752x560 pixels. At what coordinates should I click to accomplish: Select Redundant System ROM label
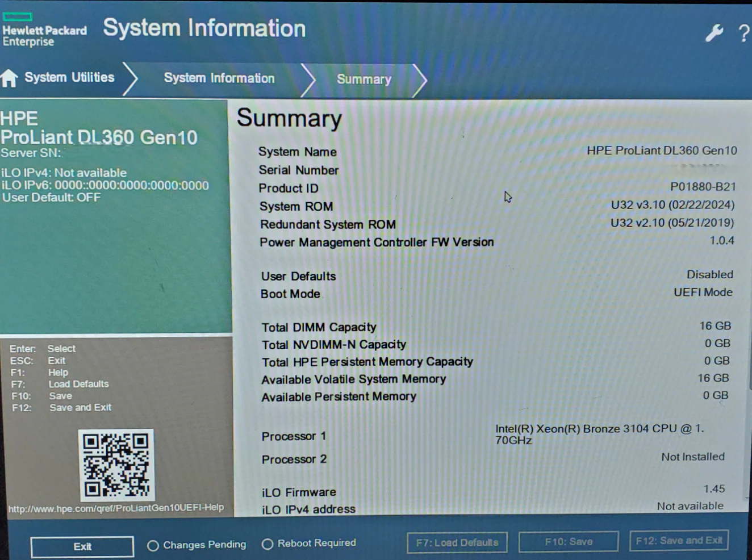(x=328, y=224)
